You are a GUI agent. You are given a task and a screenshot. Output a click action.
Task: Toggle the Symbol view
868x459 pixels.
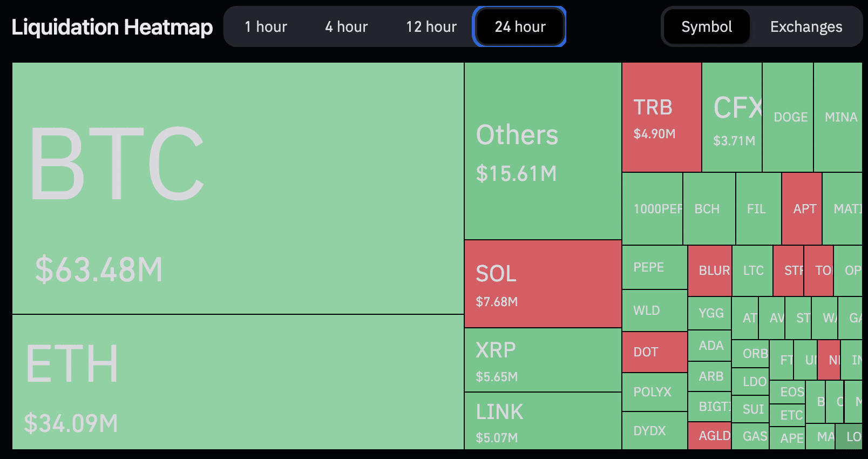tap(706, 27)
